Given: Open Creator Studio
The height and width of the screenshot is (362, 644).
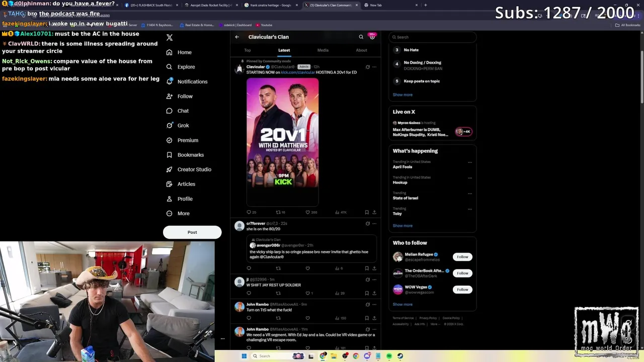Looking at the screenshot, I should click(x=188, y=169).
